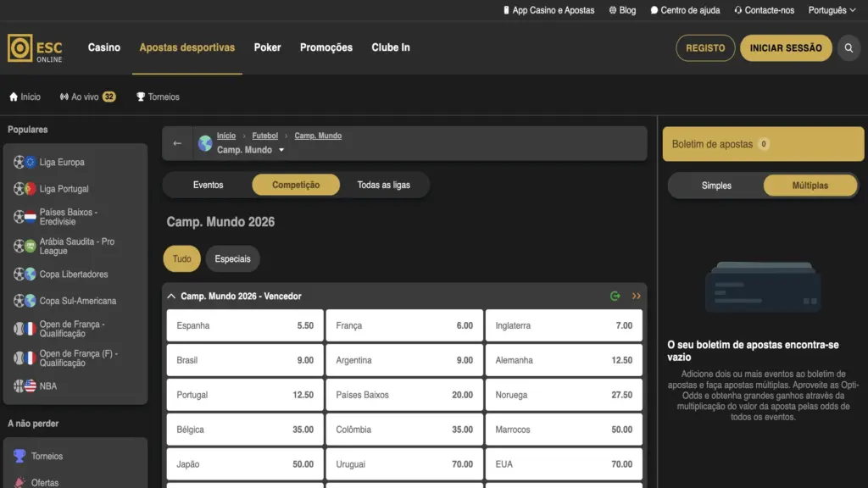This screenshot has width=868, height=488.
Task: Click the phone icon for App Casino
Action: pos(506,10)
